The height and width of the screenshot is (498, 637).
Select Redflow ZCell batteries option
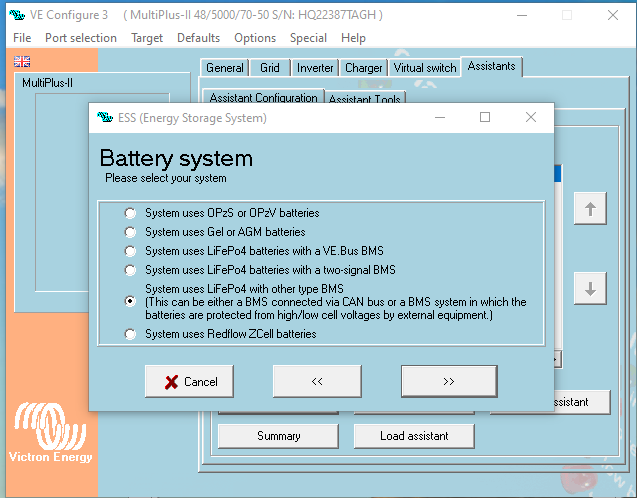click(x=130, y=334)
